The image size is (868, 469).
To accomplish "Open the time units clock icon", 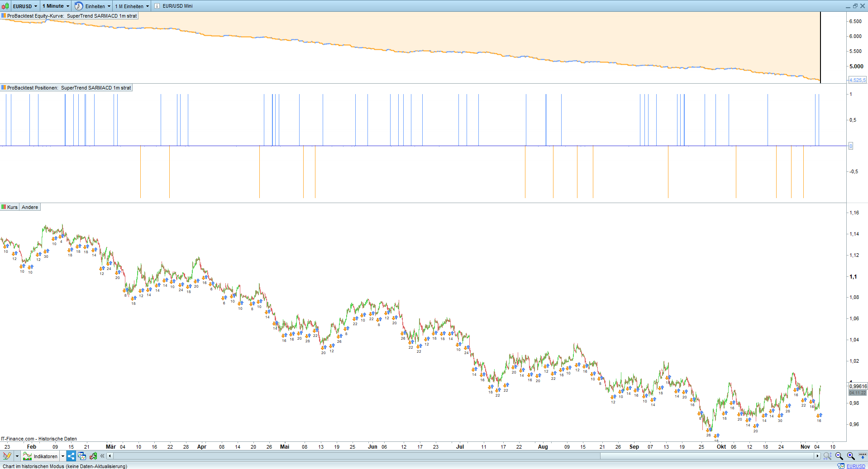I will point(79,6).
